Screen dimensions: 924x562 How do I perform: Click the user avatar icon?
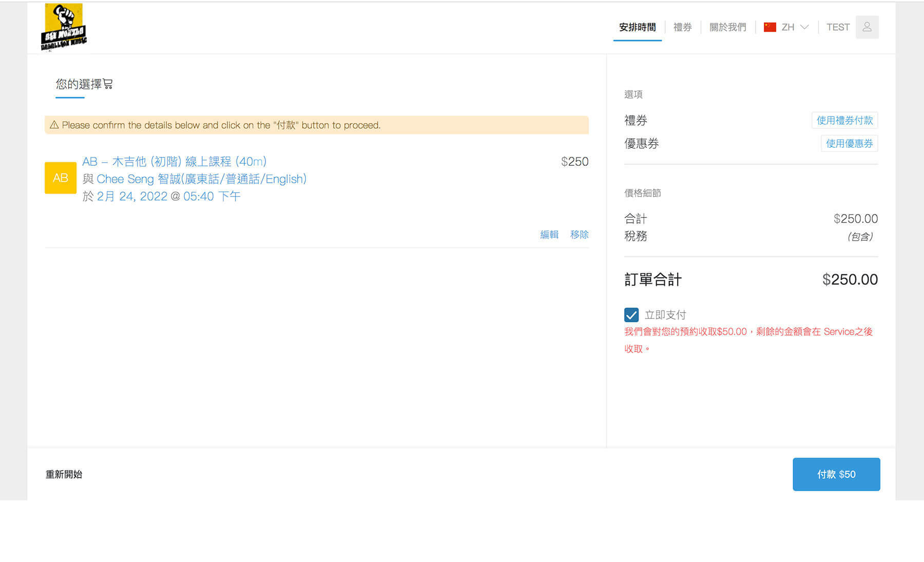click(x=867, y=27)
